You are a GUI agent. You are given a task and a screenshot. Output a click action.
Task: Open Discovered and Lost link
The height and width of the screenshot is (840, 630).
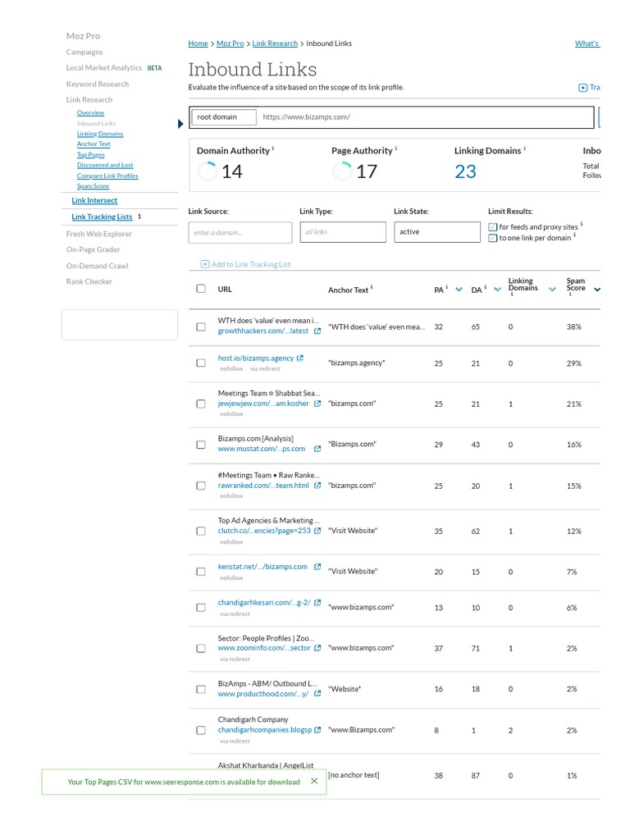click(x=105, y=165)
